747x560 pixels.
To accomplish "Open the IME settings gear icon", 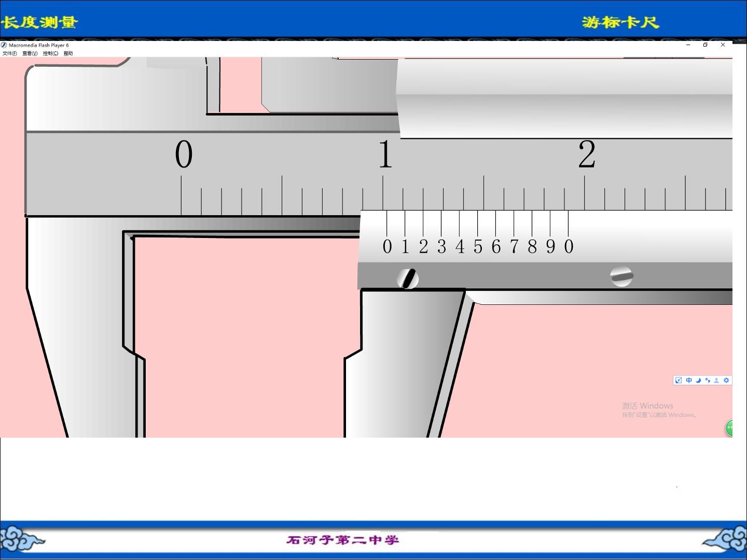I will coord(726,380).
